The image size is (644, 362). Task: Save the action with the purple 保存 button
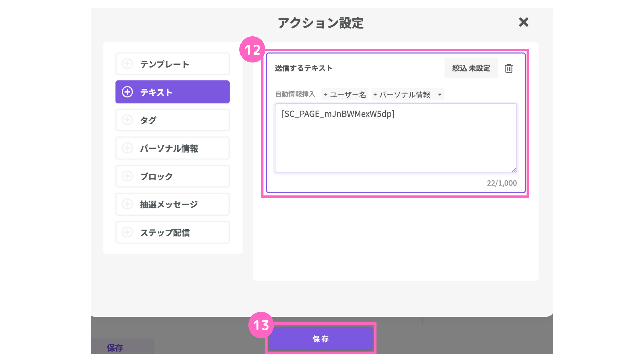pos(321,339)
